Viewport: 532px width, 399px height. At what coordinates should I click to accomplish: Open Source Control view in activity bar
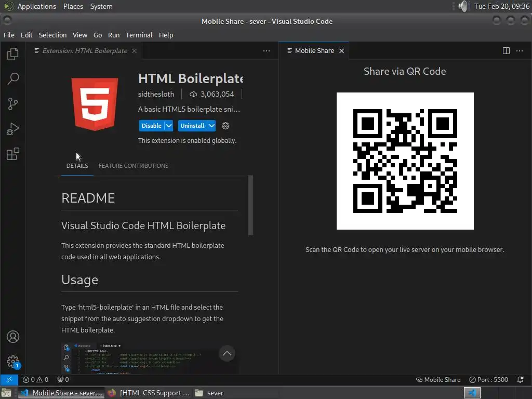coord(12,104)
